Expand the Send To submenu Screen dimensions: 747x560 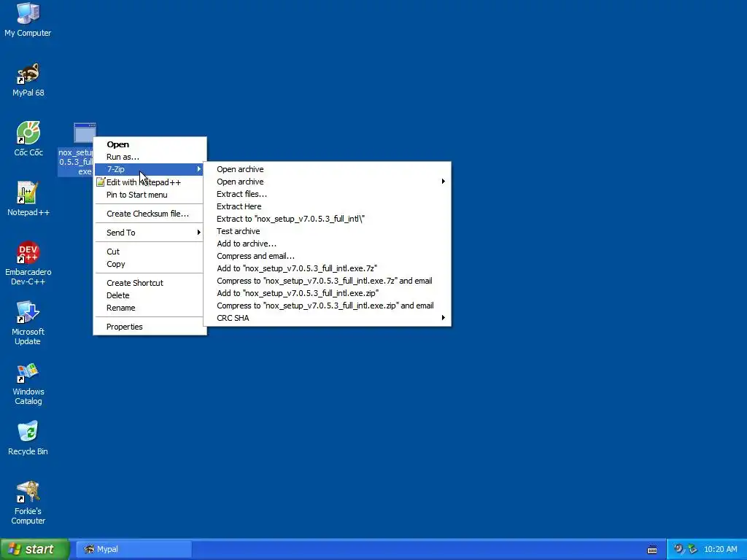(150, 233)
